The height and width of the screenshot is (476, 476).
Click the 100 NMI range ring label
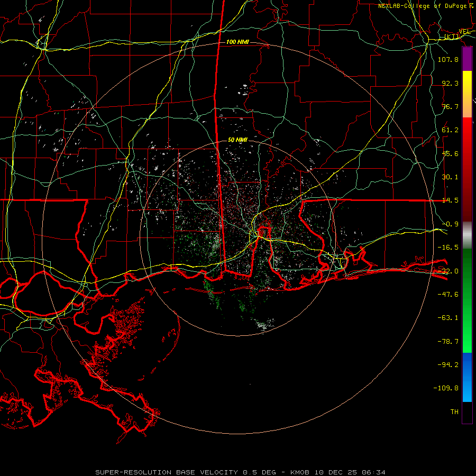coord(237,42)
